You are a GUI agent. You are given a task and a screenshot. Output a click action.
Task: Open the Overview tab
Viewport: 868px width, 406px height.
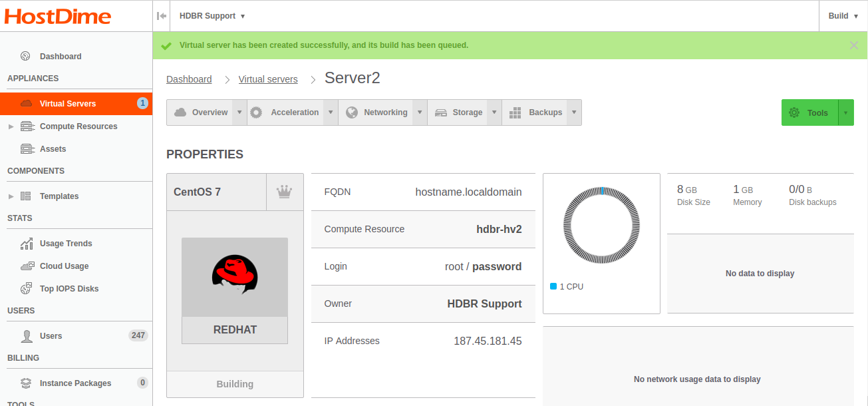(x=200, y=112)
